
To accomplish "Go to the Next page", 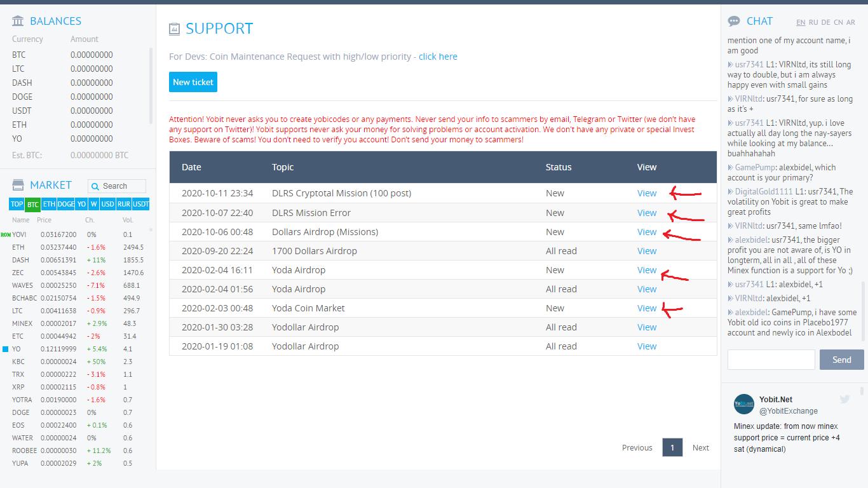I will (x=701, y=448).
